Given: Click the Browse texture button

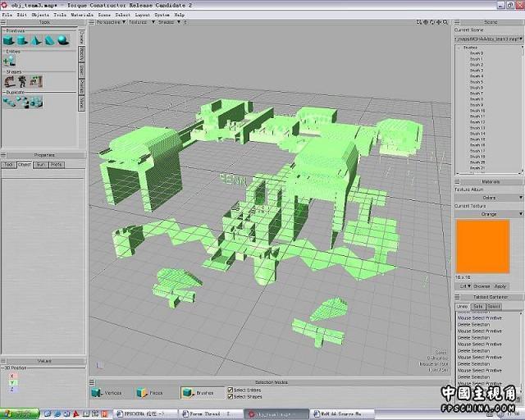Looking at the screenshot, I should pos(482,286).
